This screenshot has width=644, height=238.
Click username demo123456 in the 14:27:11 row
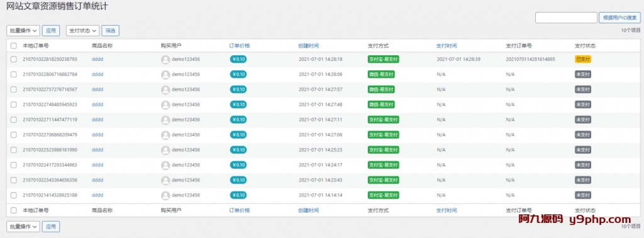pyautogui.click(x=186, y=120)
